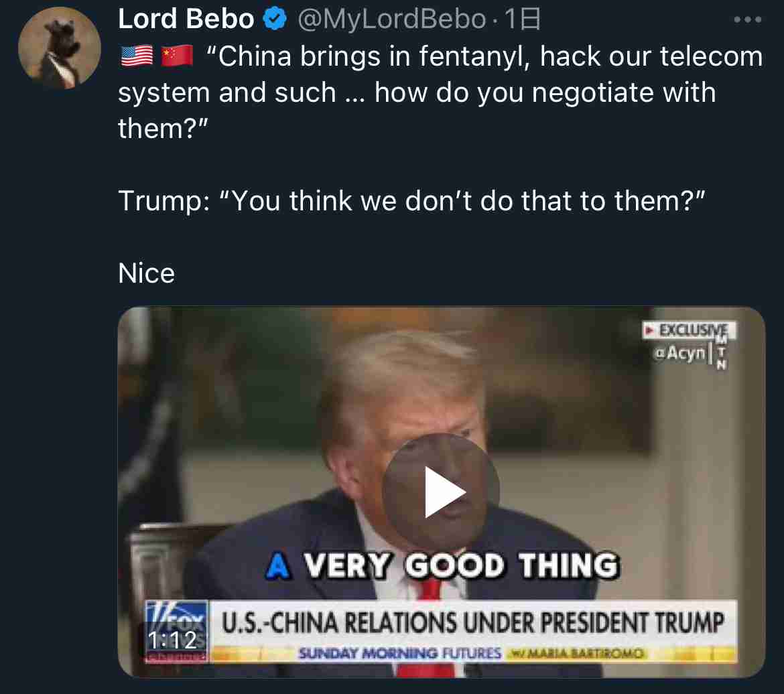Screen dimensions: 784x694
Task: Open the three-dot more options menu
Action: (748, 19)
